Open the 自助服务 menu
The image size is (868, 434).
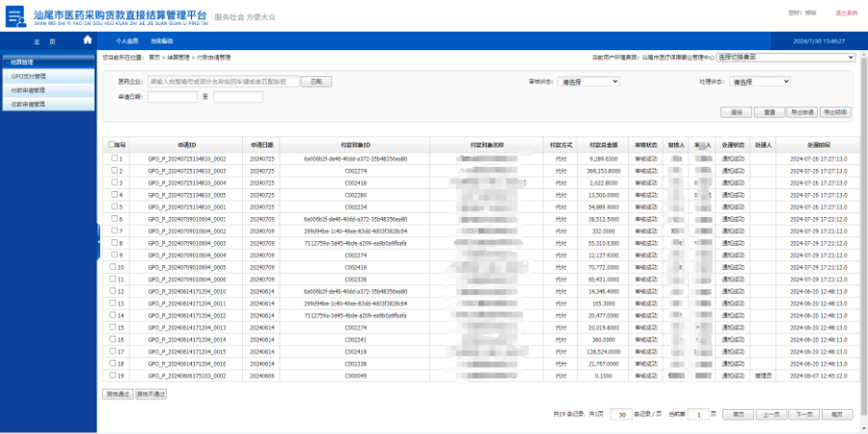pyautogui.click(x=161, y=41)
